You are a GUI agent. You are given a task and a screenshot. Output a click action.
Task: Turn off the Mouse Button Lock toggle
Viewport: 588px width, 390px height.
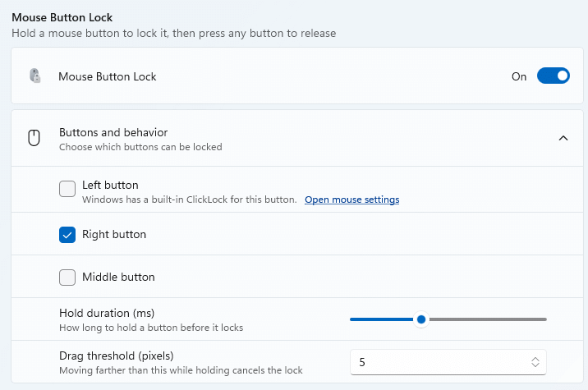554,76
